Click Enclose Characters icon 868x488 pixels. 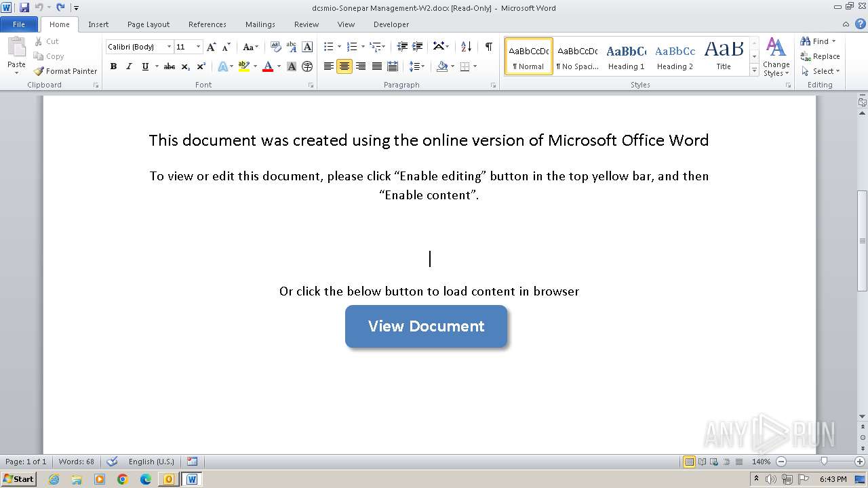coord(307,66)
